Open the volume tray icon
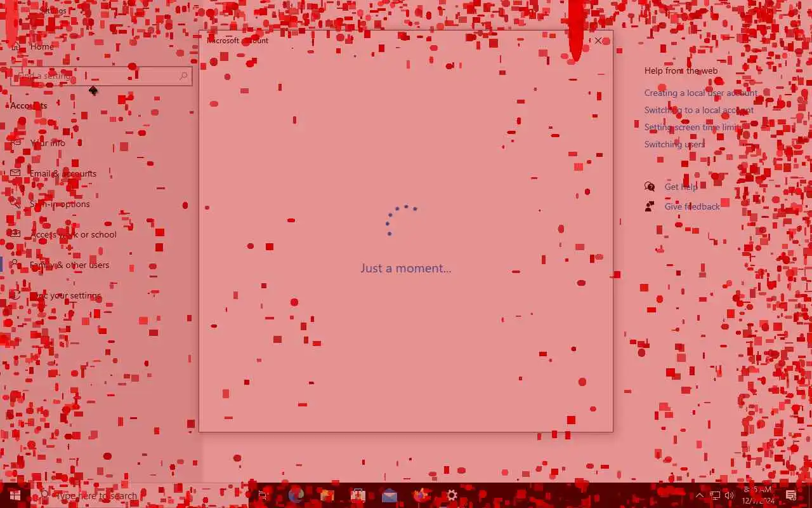 [730, 495]
